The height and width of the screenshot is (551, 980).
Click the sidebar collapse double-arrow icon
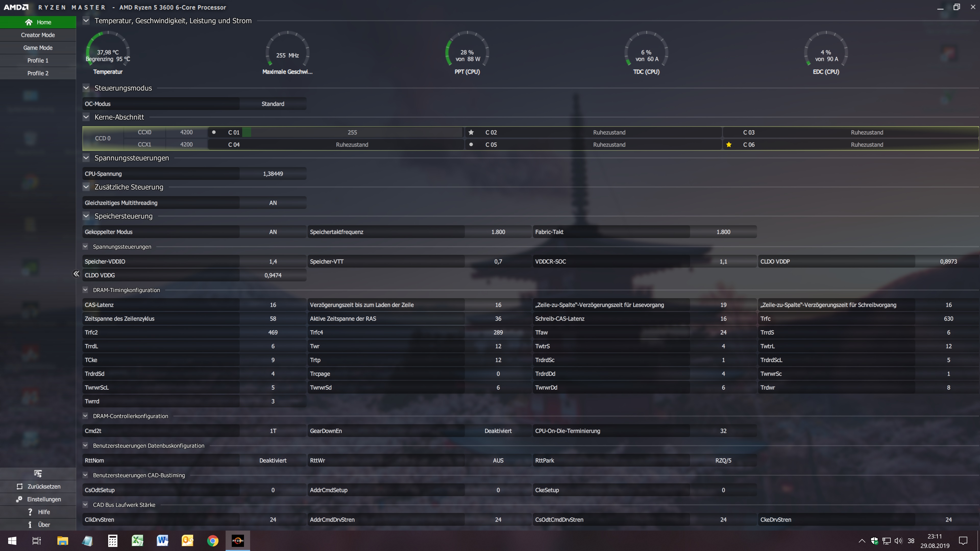76,274
